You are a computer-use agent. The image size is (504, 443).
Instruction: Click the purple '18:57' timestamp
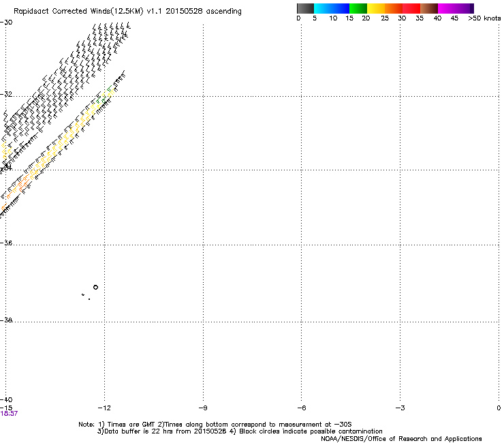click(9, 414)
